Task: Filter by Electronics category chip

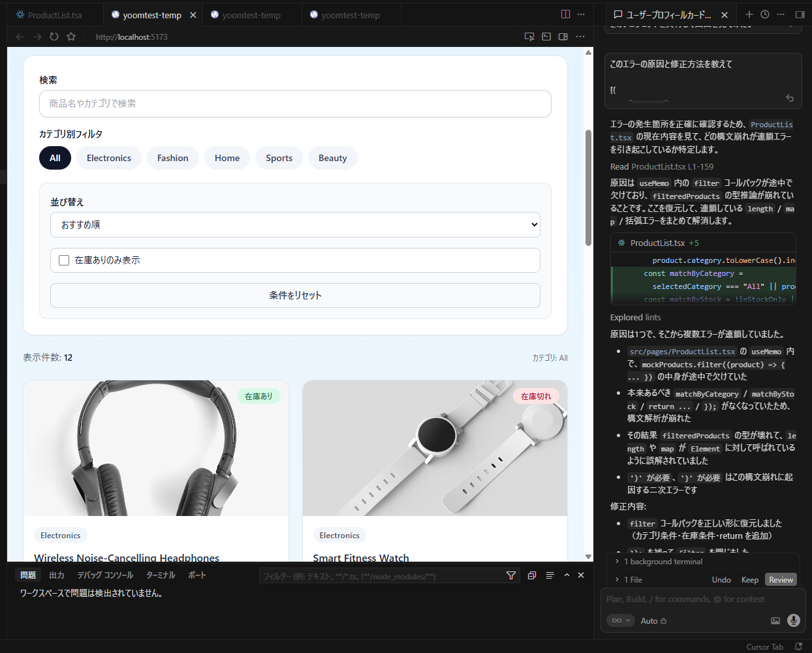Action: 109,158
